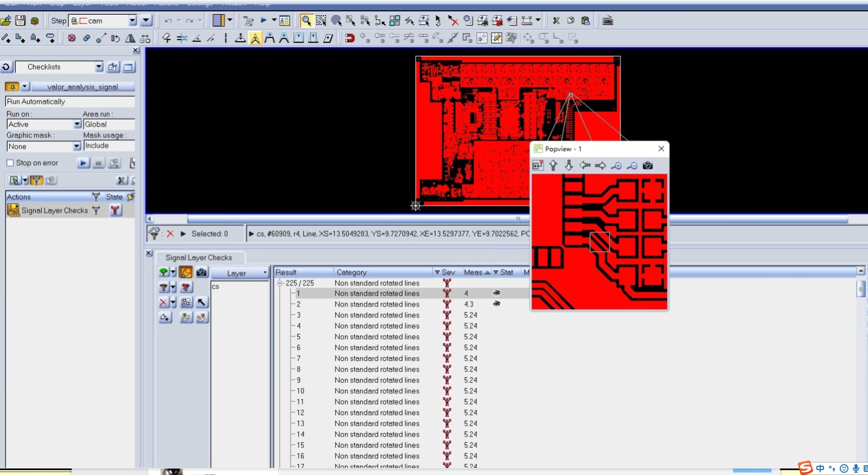Viewport: 868px width, 475px height.
Task: Click the keyboard icon in top toolbar
Action: (x=608, y=21)
